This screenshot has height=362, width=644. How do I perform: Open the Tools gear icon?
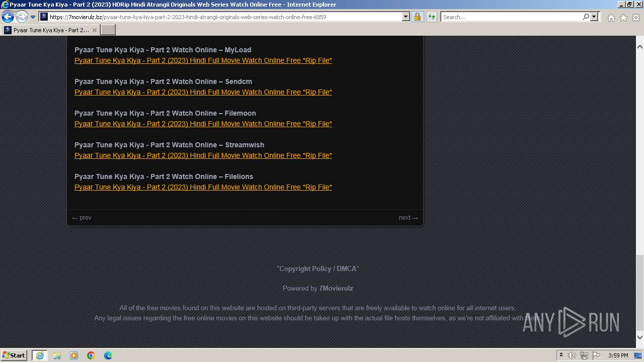pos(636,18)
